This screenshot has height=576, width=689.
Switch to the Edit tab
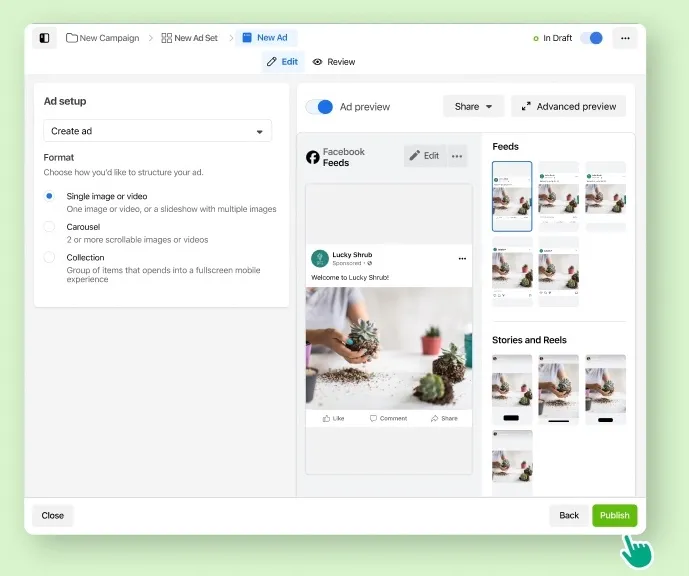[x=283, y=62]
